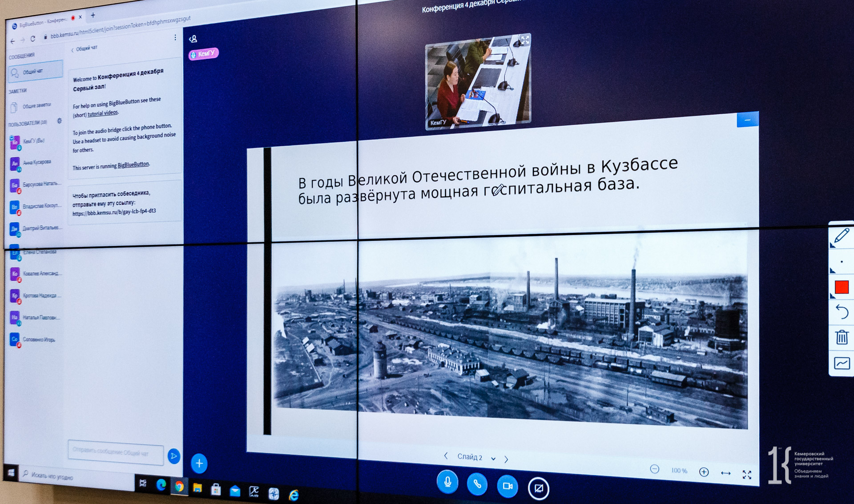The width and height of the screenshot is (854, 504).
Task: Send the chat message
Action: click(174, 456)
